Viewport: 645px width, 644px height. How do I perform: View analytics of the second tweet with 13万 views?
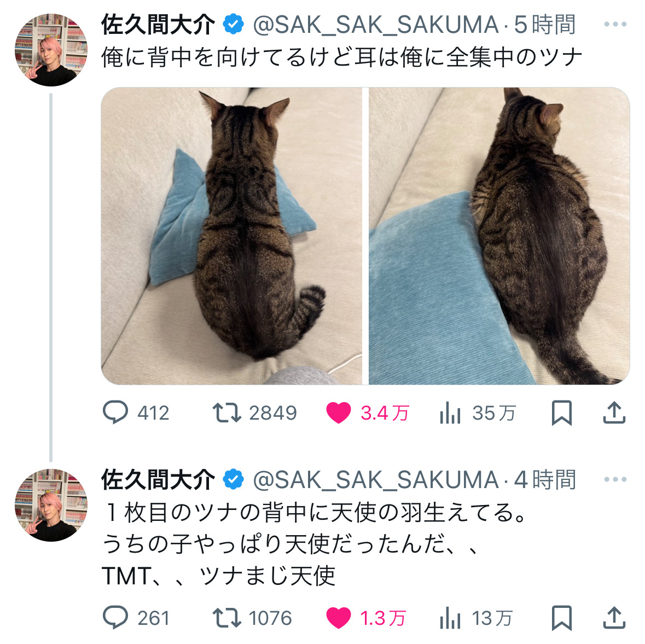coord(476,618)
